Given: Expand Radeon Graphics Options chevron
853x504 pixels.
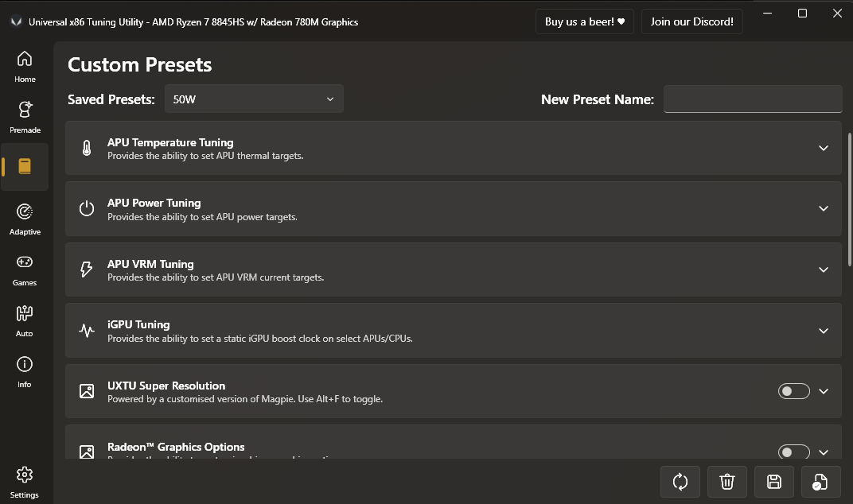Looking at the screenshot, I should pos(823,452).
